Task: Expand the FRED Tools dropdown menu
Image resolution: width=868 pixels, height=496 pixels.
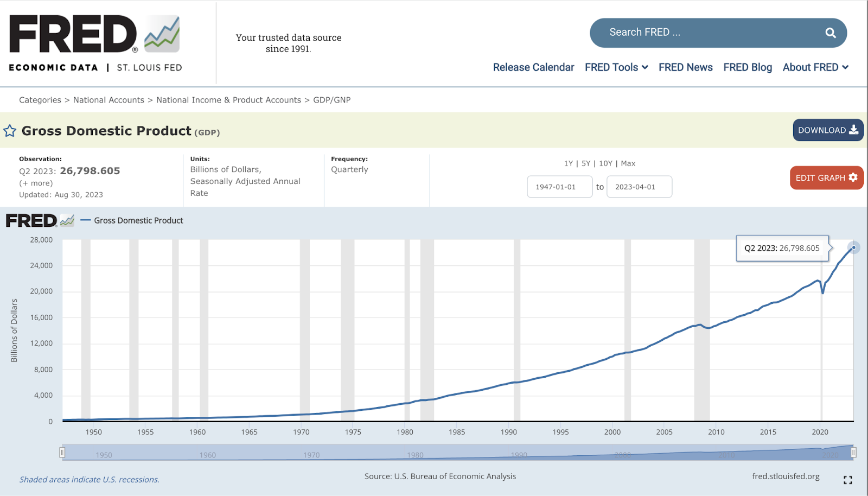Action: tap(616, 67)
